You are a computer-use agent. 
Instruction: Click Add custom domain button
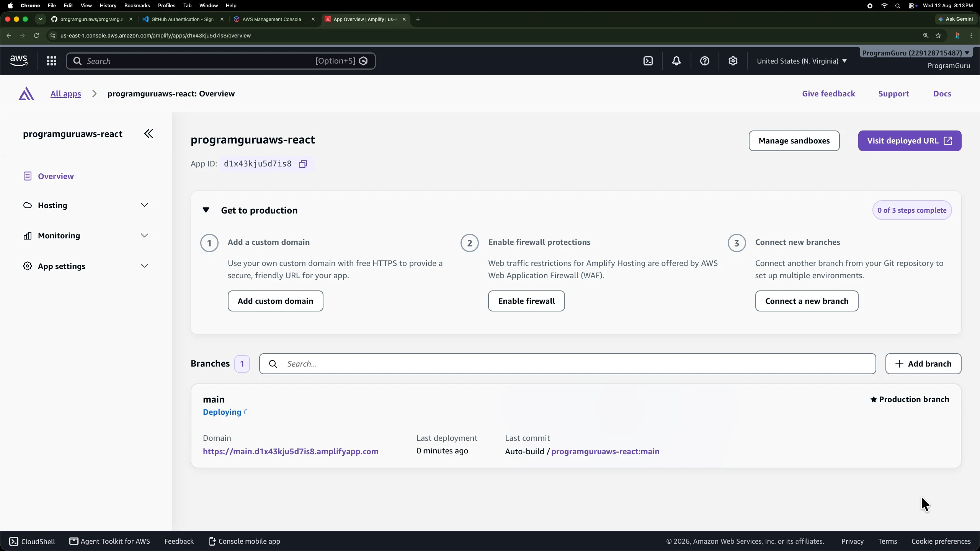coord(275,301)
